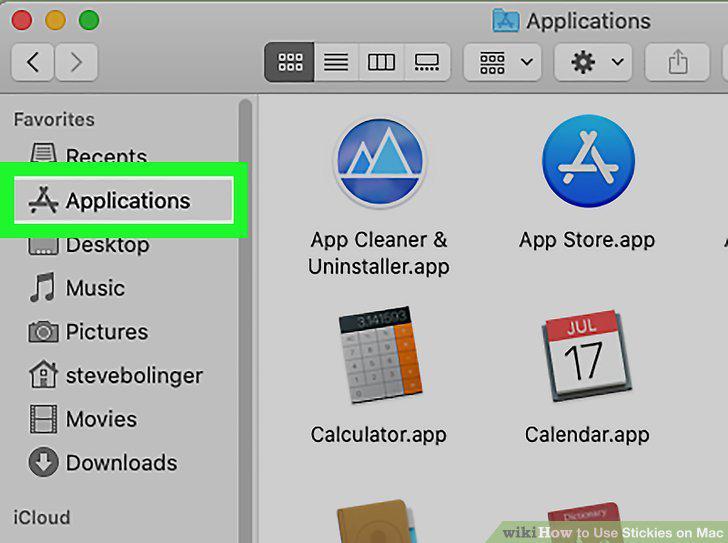The image size is (728, 543).
Task: Select the Calendar app icon
Action: 586,356
